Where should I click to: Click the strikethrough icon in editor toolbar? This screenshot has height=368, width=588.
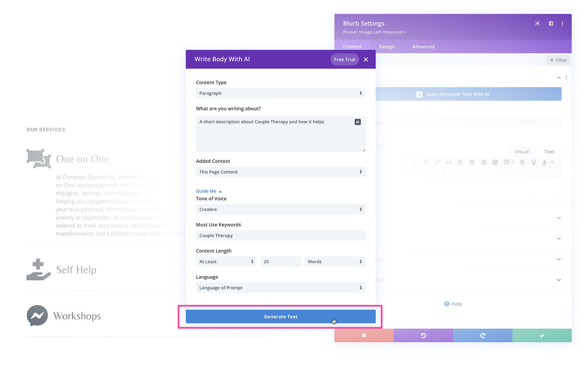[x=522, y=162]
